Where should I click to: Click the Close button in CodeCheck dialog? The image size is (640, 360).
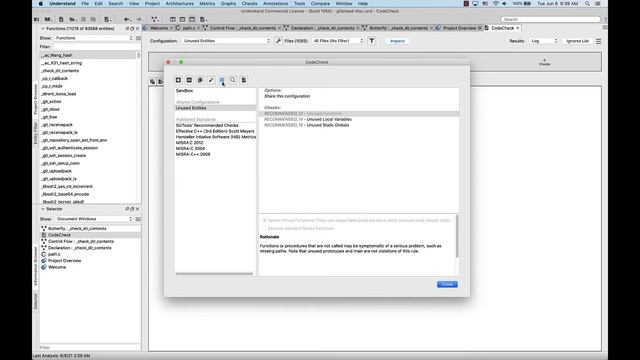447,284
